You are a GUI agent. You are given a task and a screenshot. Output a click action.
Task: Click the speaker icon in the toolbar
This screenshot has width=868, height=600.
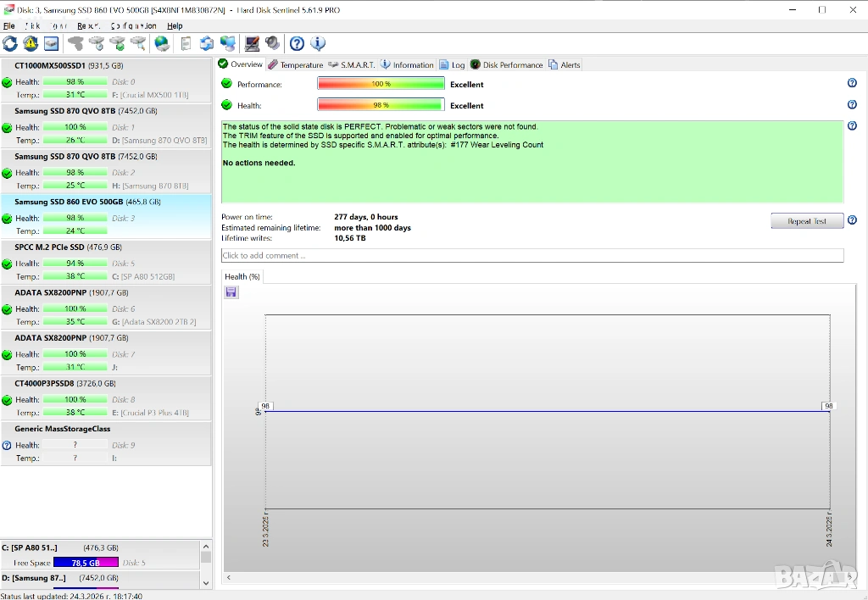272,43
